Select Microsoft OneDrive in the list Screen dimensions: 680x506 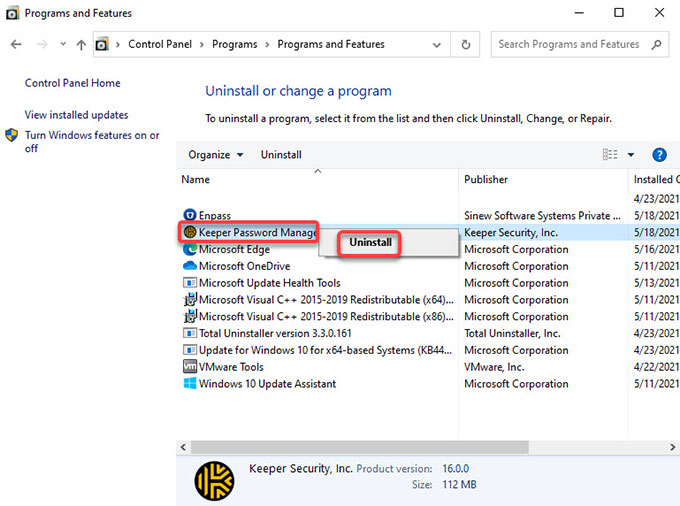pyautogui.click(x=244, y=266)
